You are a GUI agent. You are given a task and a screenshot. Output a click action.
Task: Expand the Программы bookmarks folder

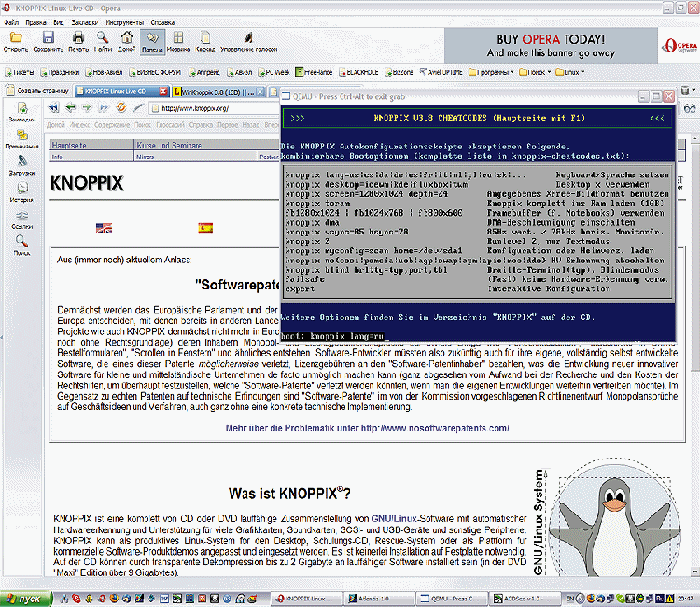pos(491,72)
